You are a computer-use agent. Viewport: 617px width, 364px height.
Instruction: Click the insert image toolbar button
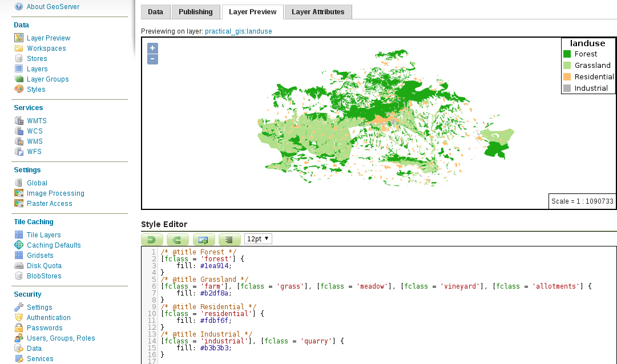[204, 240]
